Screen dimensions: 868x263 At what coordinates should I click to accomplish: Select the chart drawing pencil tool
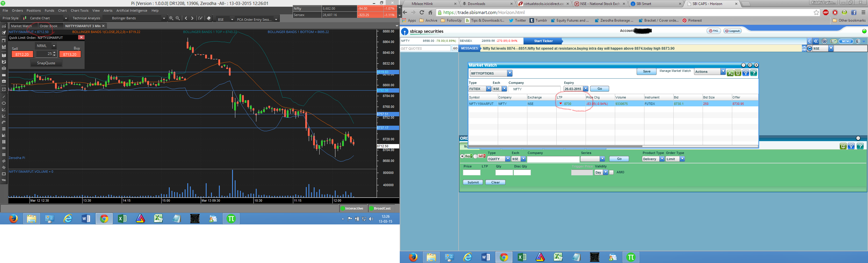(200, 18)
